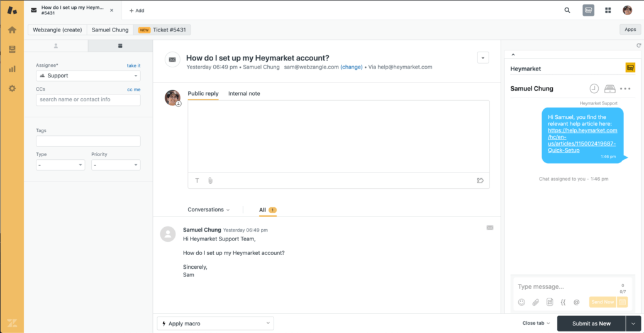Open the chat templates document icon

point(550,302)
